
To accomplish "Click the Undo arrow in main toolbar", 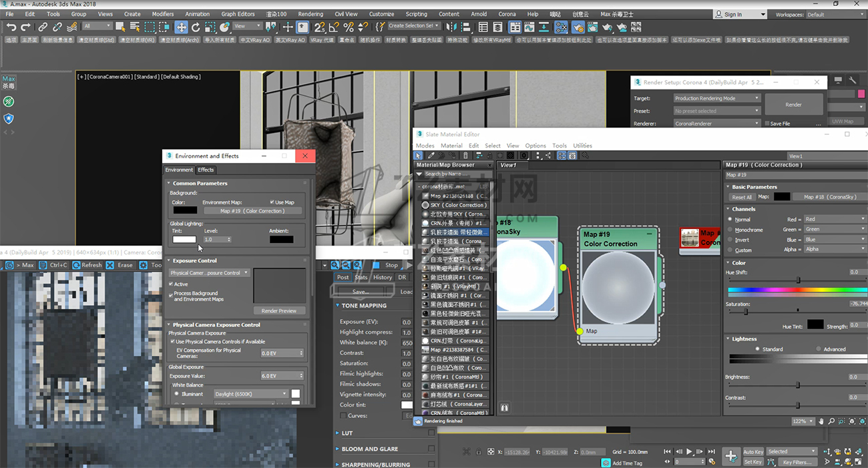I will coord(11,27).
